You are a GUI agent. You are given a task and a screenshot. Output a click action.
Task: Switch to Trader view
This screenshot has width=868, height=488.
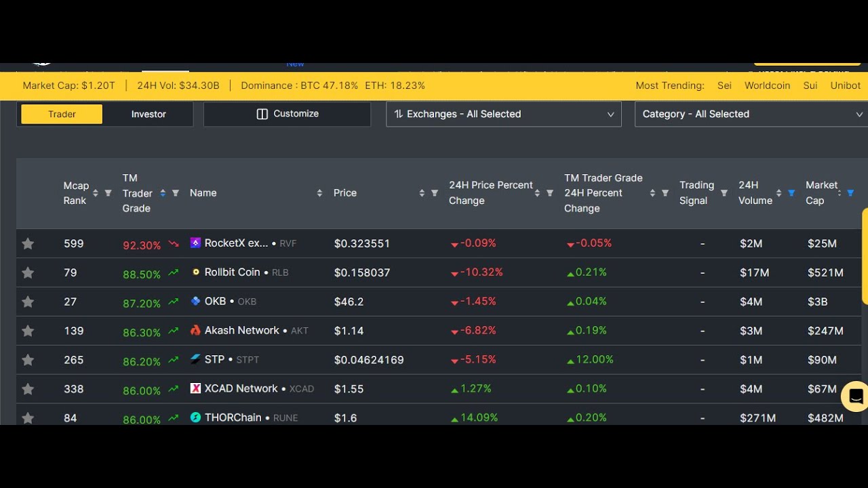[62, 114]
